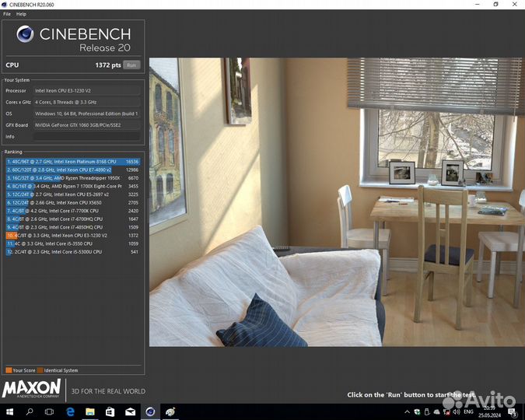Launch Microsoft Edge from the taskbar
The image size is (525, 420).
[x=70, y=411]
